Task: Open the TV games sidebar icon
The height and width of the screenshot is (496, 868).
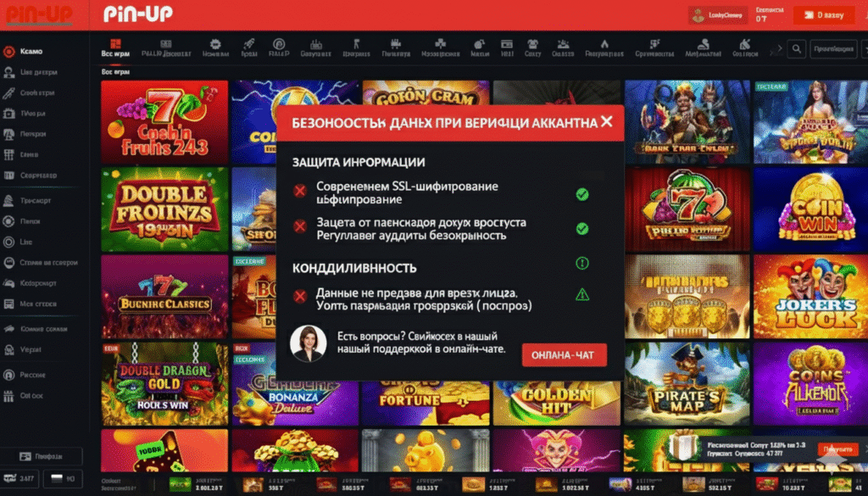Action: coord(8,114)
